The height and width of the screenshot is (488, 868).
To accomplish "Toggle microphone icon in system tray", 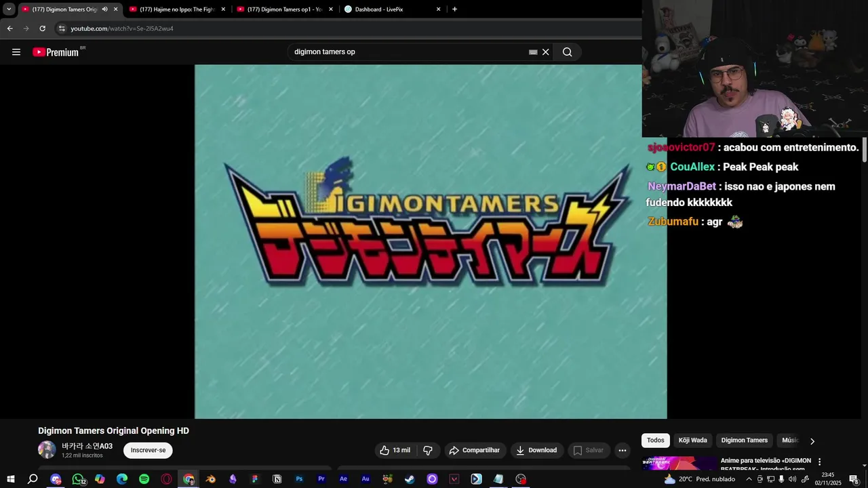I will click(781, 479).
